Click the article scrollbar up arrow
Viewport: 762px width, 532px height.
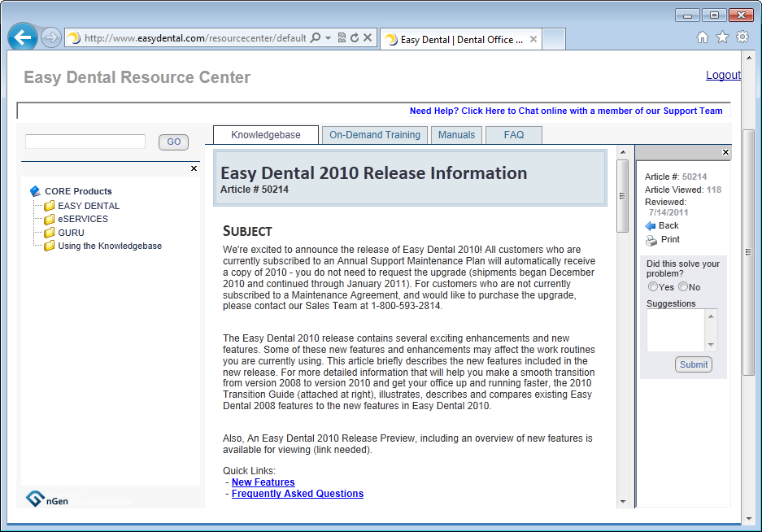pyautogui.click(x=622, y=152)
